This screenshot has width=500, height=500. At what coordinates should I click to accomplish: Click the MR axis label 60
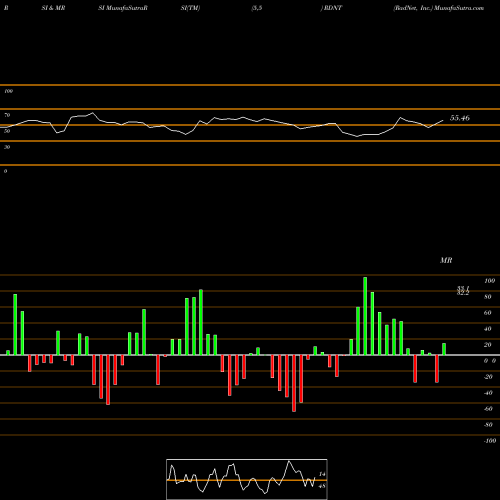click(487, 313)
